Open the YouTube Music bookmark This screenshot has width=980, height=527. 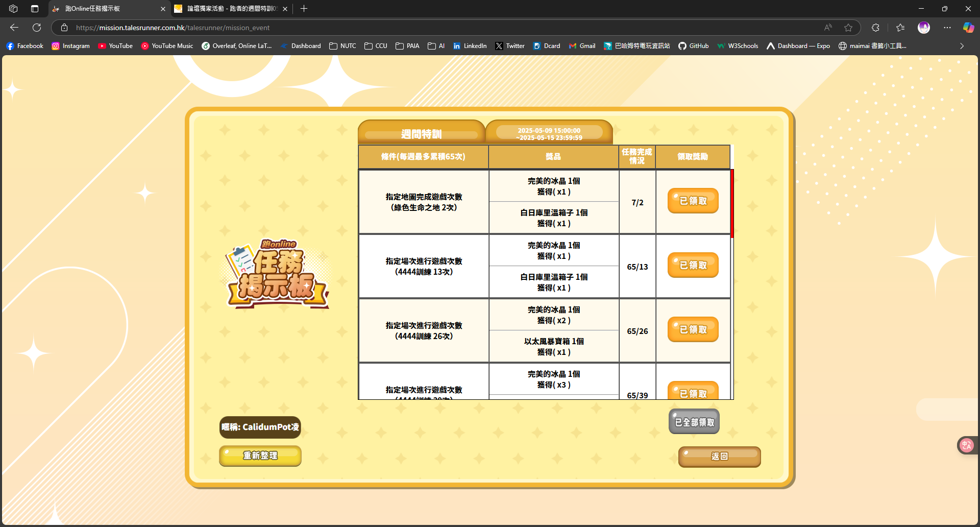point(167,46)
